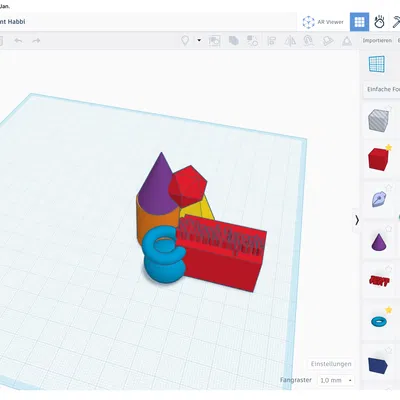Pick the red 3D text shape
The height and width of the screenshot is (400, 400).
pos(379,281)
